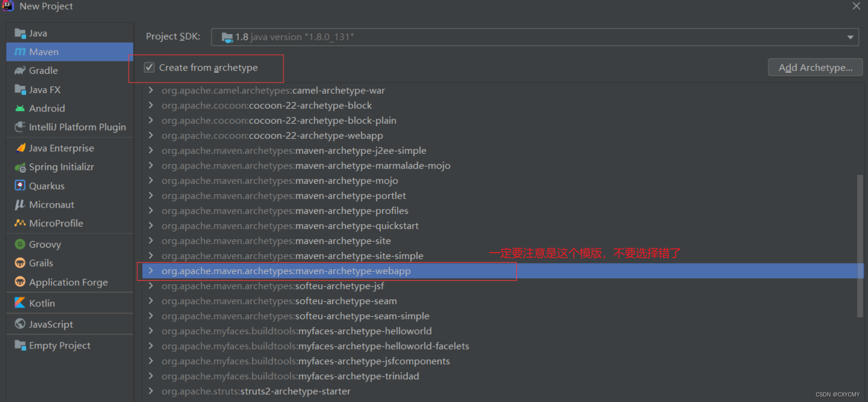The height and width of the screenshot is (402, 868).
Task: Expand cocoon-22-archetype-webapp chevron
Action: [151, 135]
